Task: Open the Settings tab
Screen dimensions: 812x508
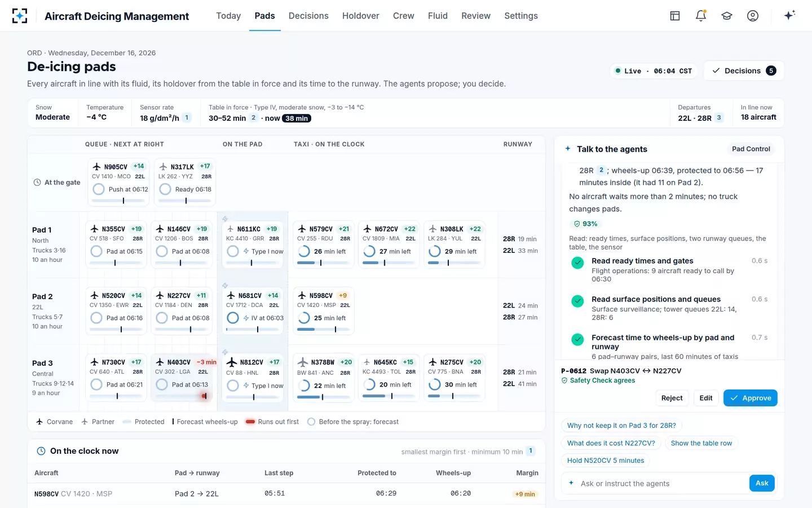Action: [x=521, y=16]
